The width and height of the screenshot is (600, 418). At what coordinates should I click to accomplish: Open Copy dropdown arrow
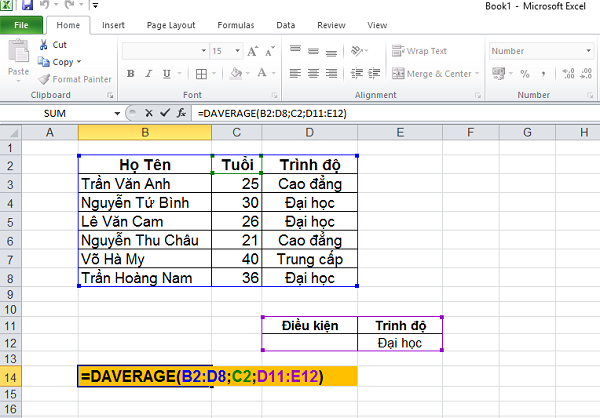79,62
